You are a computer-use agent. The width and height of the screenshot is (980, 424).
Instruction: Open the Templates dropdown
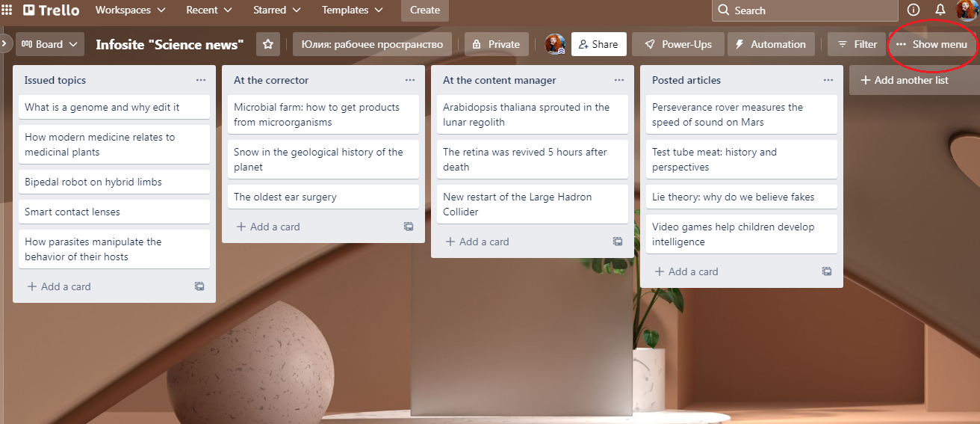(353, 10)
